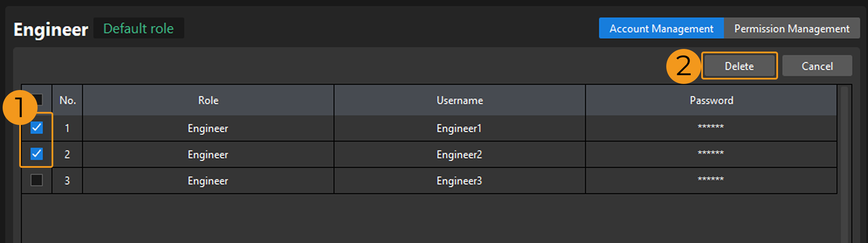Viewport: 868px width, 243px height.
Task: Click the Delete button
Action: 739,66
